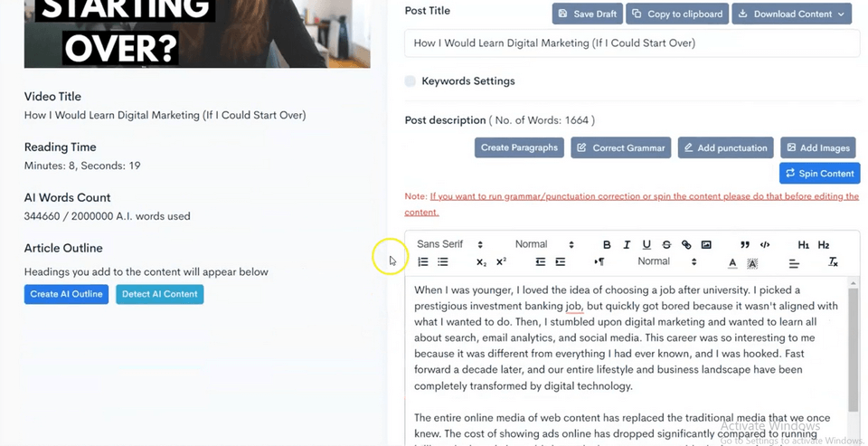Expand the Download Content dropdown
The image size is (868, 446).
[792, 14]
